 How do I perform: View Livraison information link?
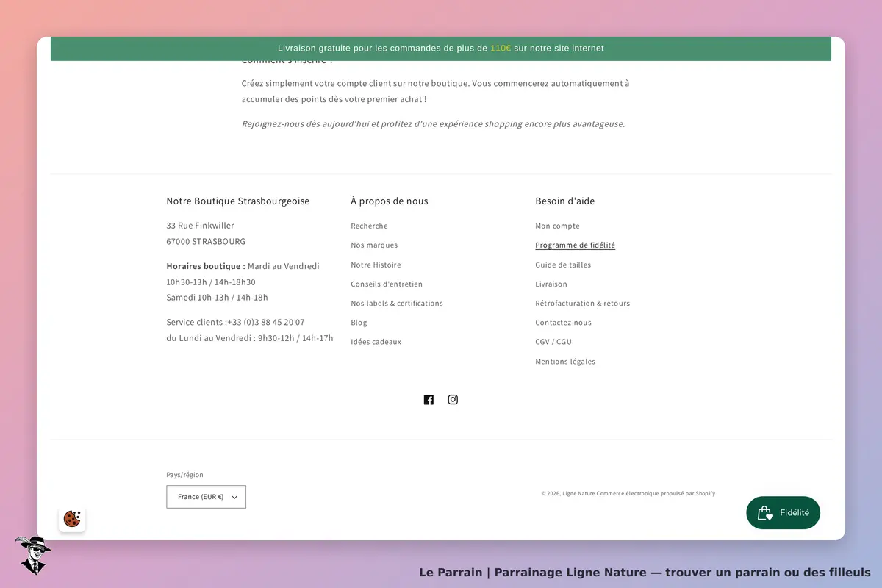pos(551,284)
